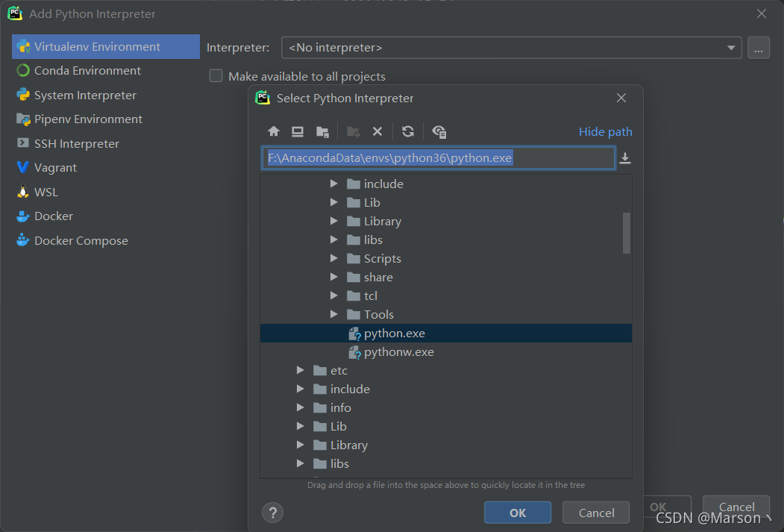Click the System Interpreter python icon
The height and width of the screenshot is (532, 784).
click(x=23, y=95)
